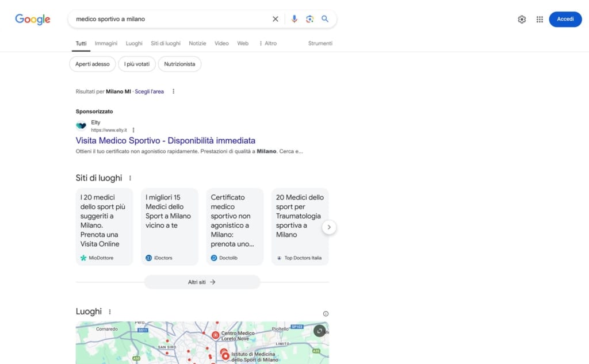Open Doctolib Certificato medico sportivo card
589x364 pixels.
coord(235,227)
